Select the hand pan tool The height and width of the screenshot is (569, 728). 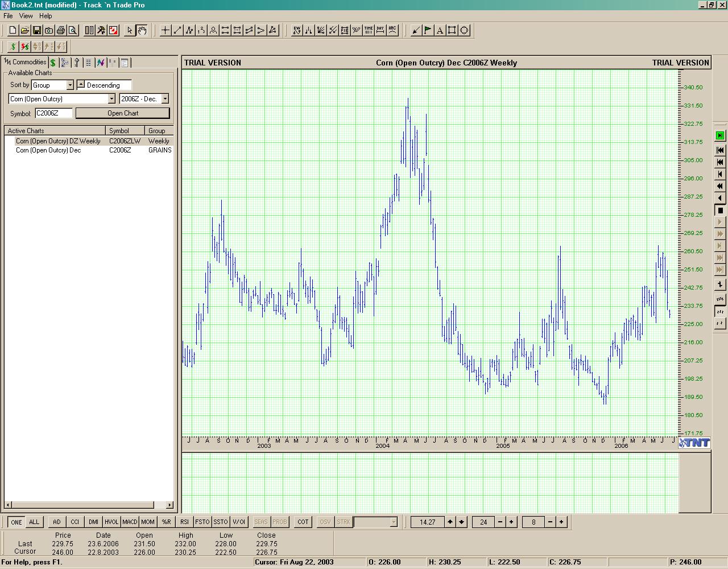click(x=142, y=30)
